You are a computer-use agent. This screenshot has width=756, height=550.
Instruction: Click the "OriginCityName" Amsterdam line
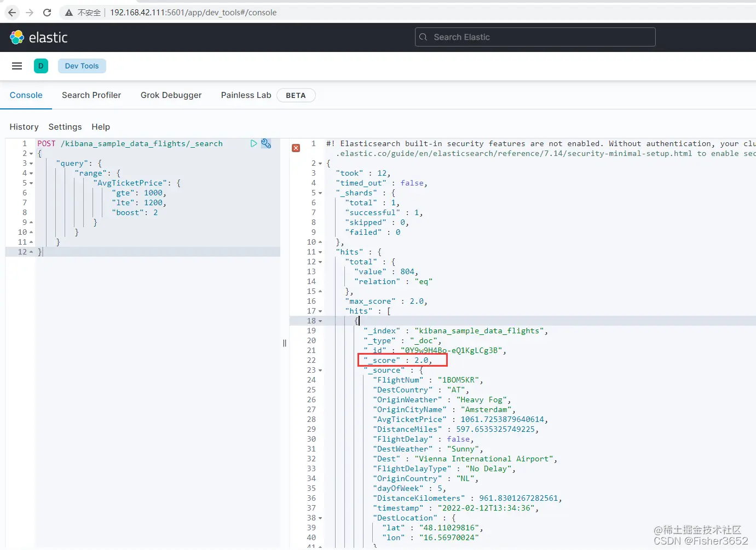[444, 409]
